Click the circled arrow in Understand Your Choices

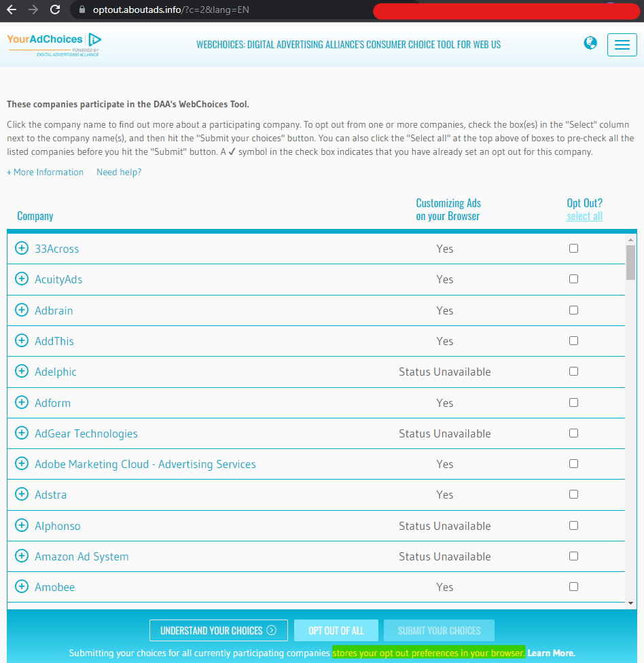272,630
